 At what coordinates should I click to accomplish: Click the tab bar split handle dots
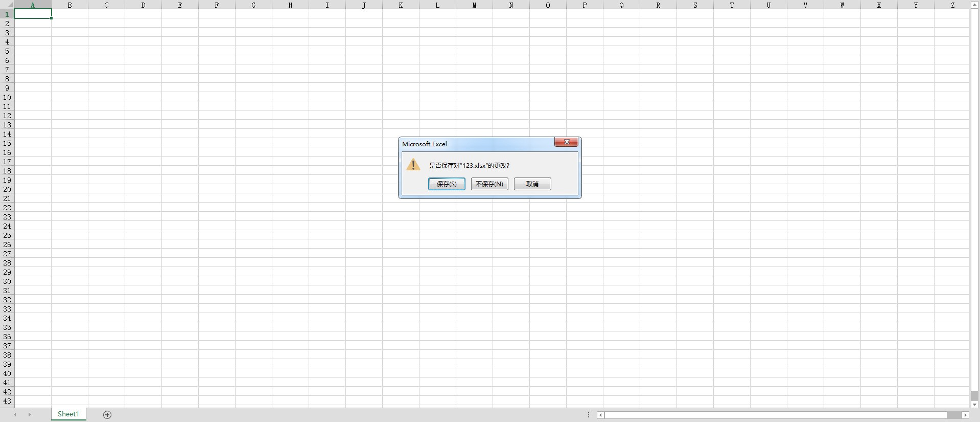tap(589, 415)
